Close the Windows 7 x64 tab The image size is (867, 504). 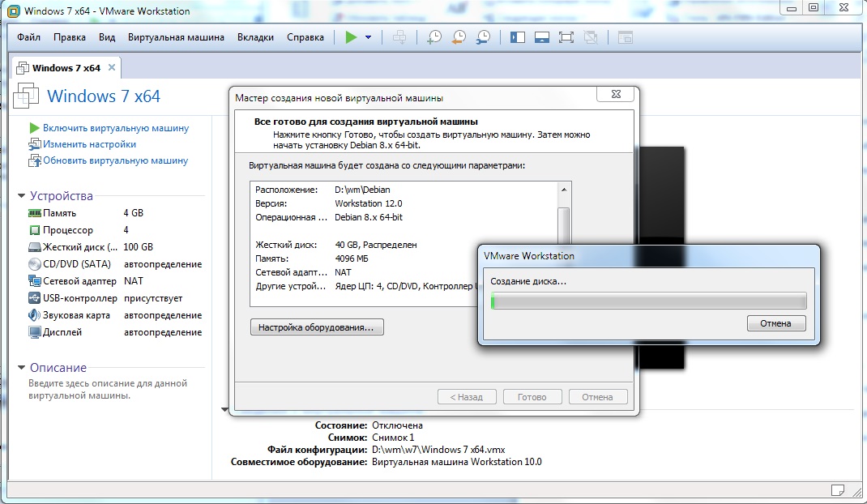pos(112,67)
